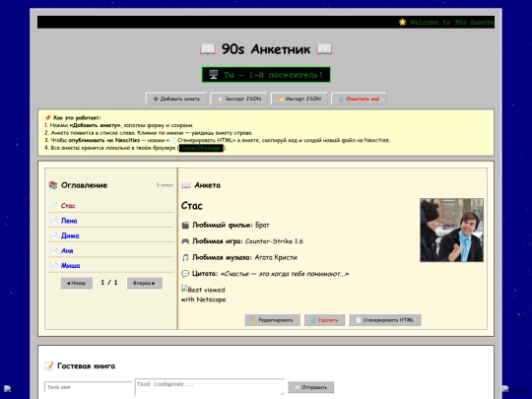
Task: Click the gamepad icon by Любимая игра
Action: point(185,241)
